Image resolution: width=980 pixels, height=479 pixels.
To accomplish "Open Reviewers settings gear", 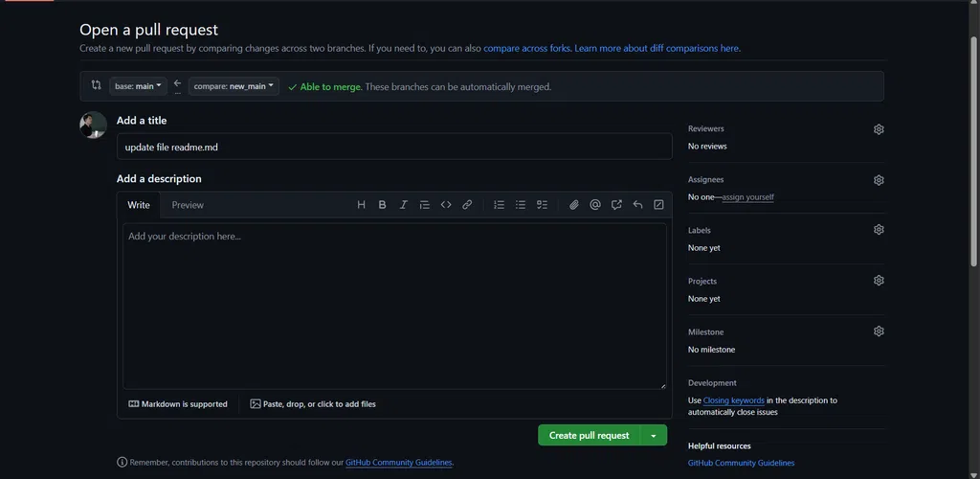I will click(x=879, y=129).
